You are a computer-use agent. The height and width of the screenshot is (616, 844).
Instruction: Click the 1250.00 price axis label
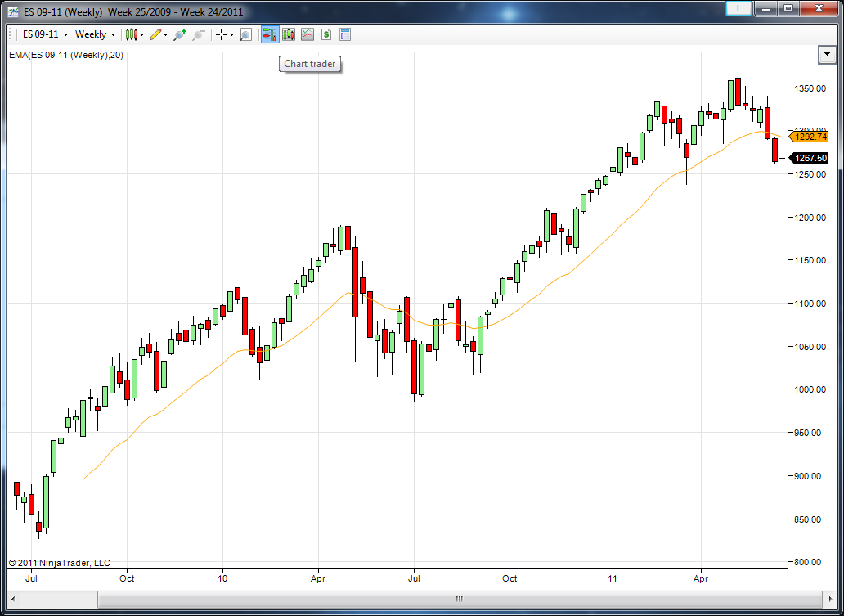click(x=810, y=174)
